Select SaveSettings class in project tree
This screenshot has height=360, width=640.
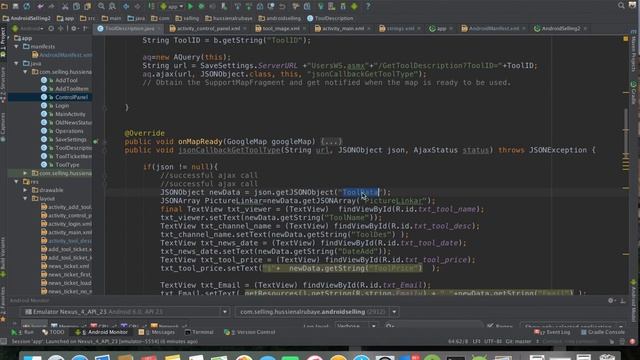pyautogui.click(x=71, y=140)
